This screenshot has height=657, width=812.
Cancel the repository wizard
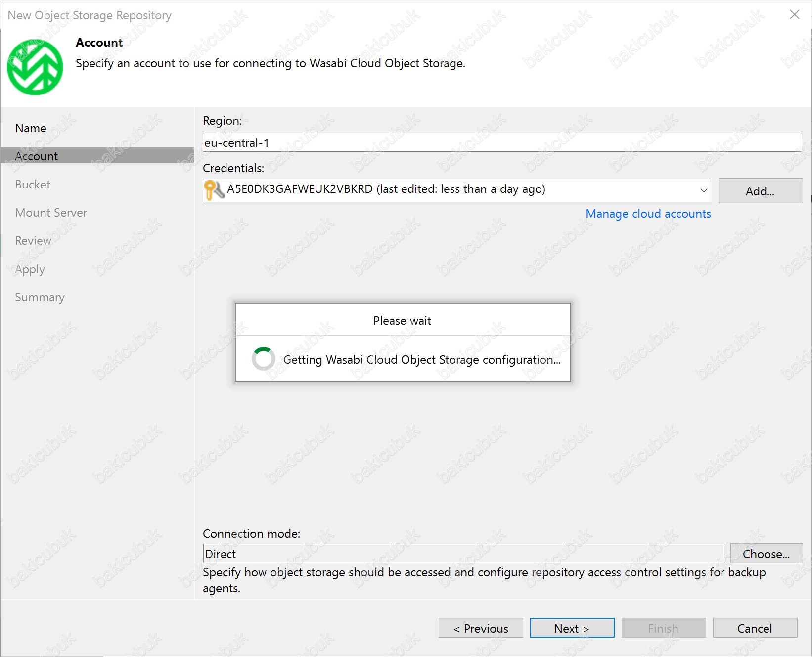[754, 628]
